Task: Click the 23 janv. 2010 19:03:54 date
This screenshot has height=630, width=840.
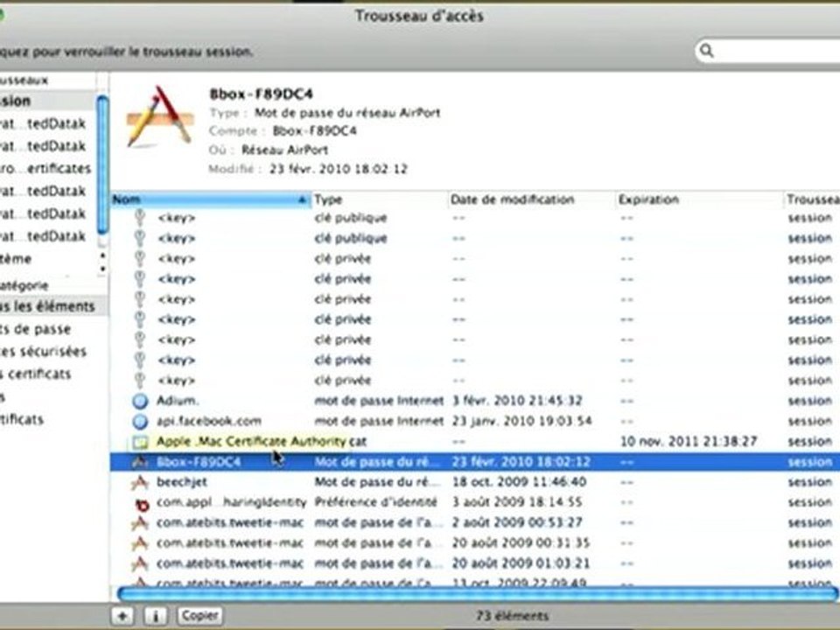Action: tap(521, 421)
